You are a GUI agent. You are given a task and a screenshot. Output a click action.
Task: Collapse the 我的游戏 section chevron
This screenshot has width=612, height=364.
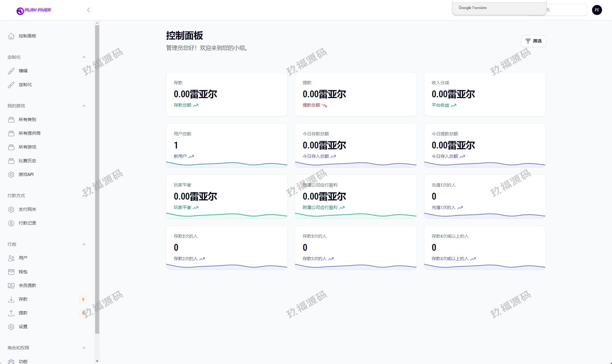pos(84,106)
